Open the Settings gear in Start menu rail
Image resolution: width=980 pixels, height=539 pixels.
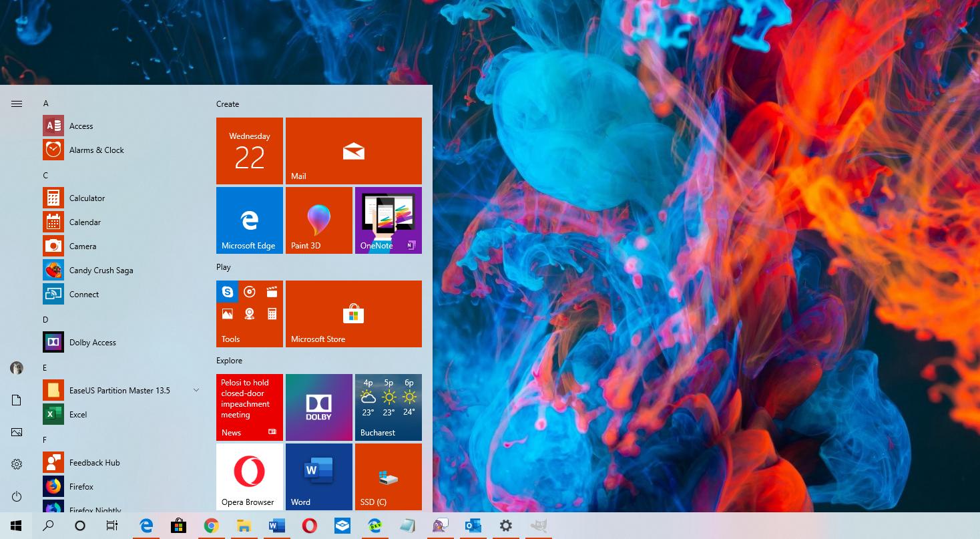tap(17, 464)
